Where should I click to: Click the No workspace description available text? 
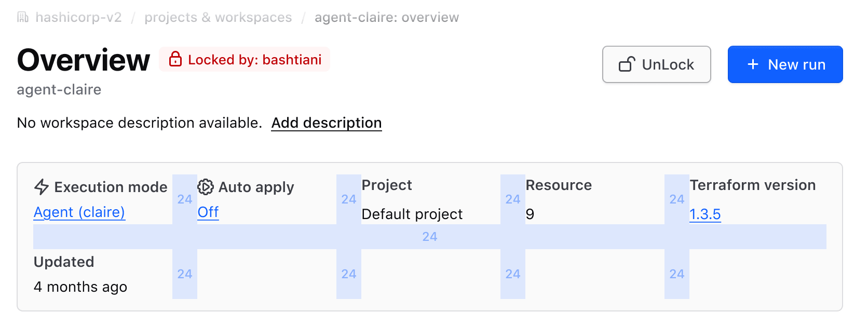139,123
